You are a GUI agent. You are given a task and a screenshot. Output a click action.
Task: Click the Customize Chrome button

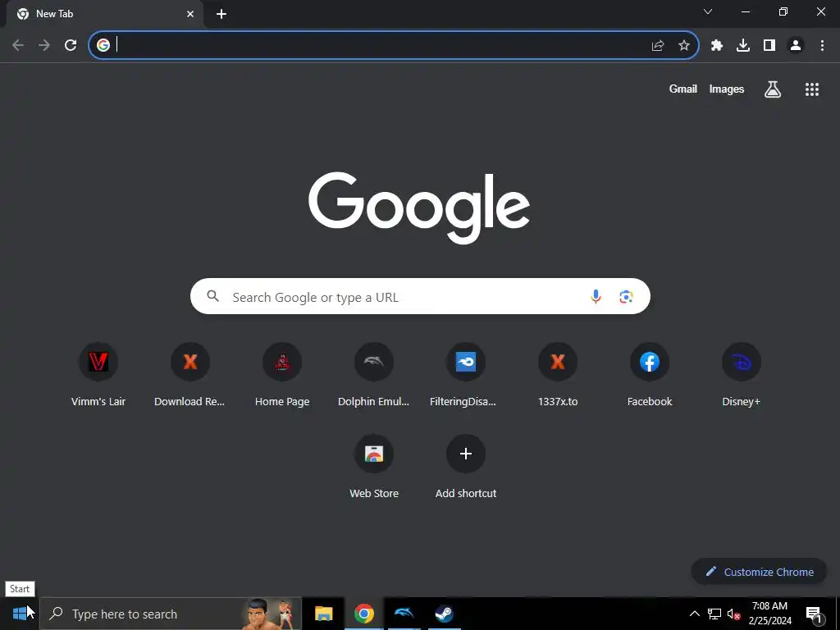(x=759, y=572)
